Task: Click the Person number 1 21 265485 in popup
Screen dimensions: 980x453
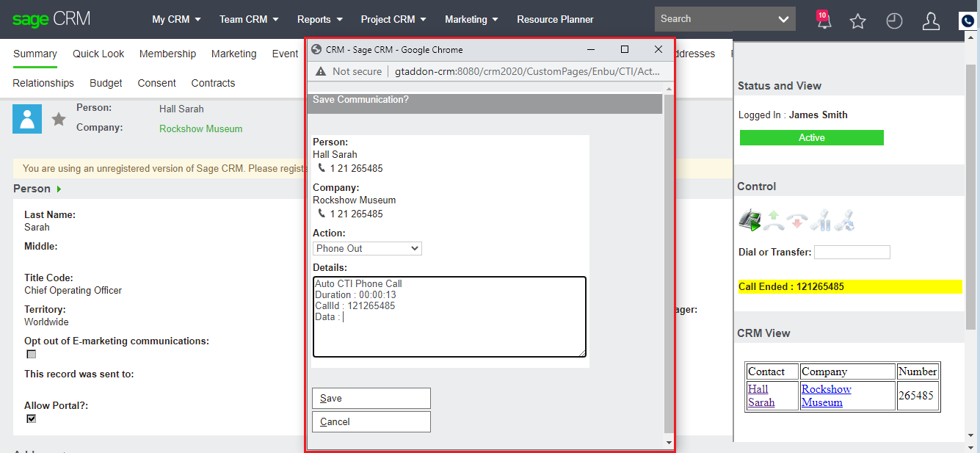Action: coord(356,168)
